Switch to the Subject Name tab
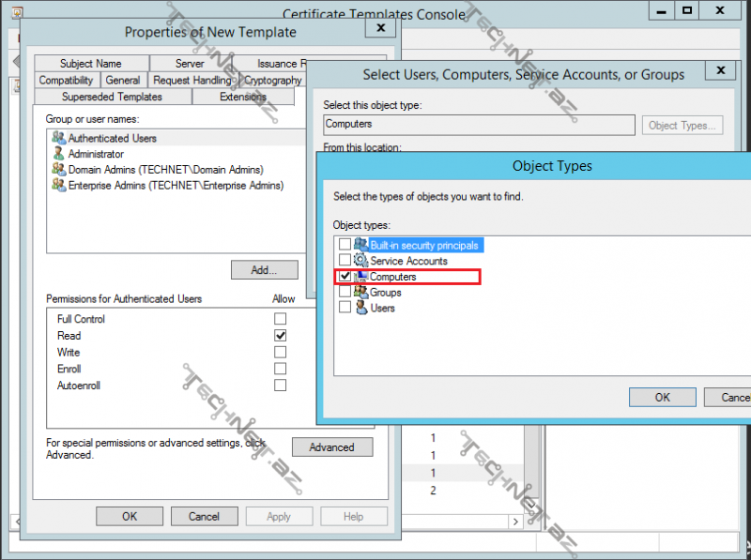Screen dimensions: 751x560 tap(90, 64)
